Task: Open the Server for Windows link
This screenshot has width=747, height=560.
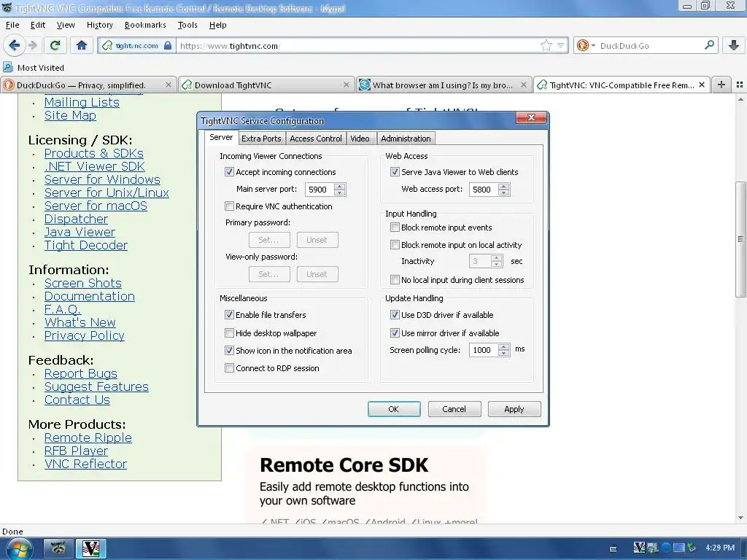Action: (x=102, y=179)
